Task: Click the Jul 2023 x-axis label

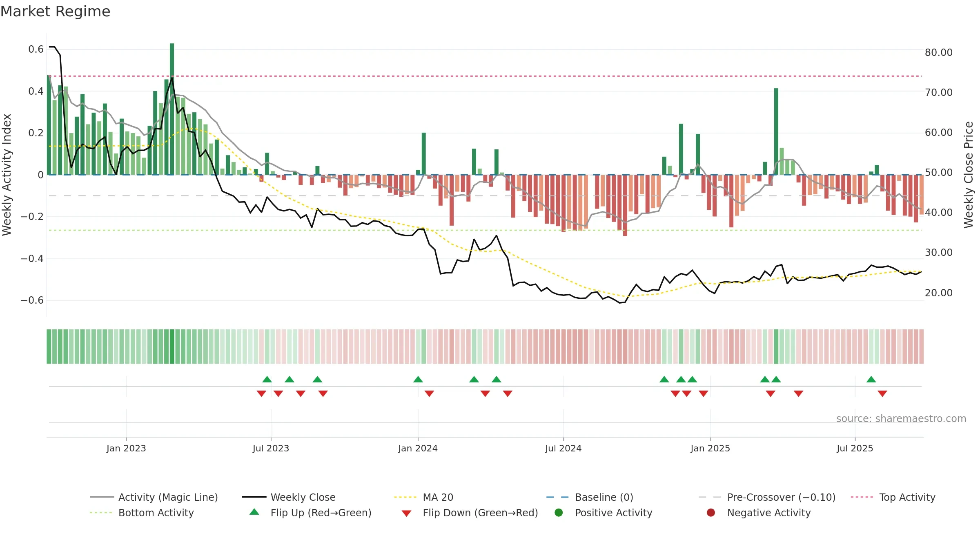Action: click(271, 449)
